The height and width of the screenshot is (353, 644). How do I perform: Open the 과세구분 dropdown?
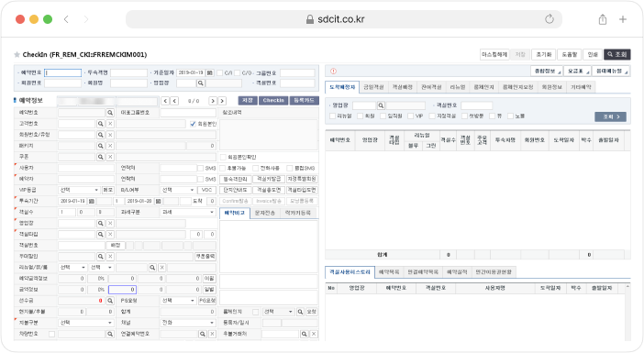(188, 212)
